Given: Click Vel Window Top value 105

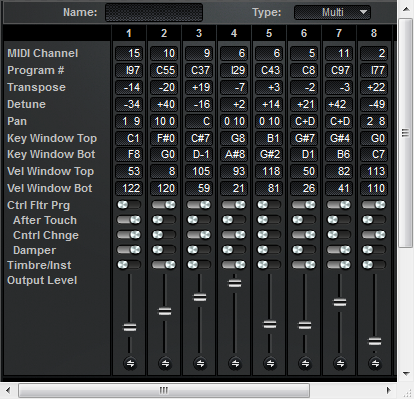Looking at the screenshot, I should [199, 171].
